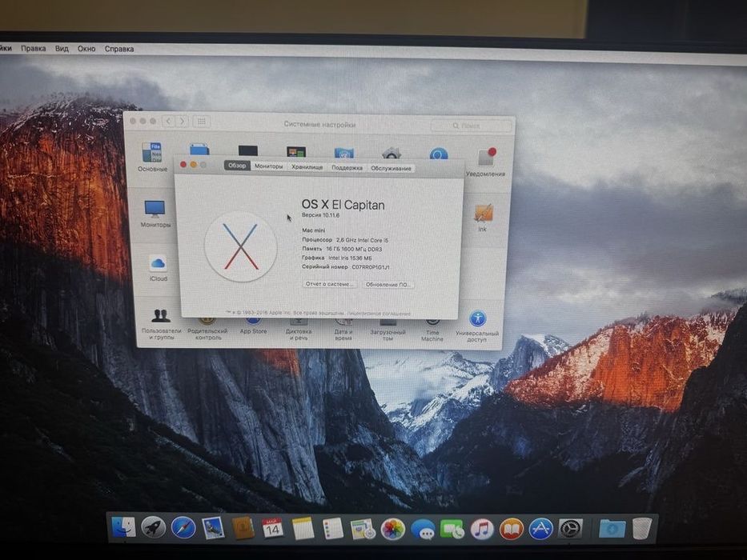The height and width of the screenshot is (560, 747).
Task: Open Contacts book icon in Dock
Action: coord(243,528)
